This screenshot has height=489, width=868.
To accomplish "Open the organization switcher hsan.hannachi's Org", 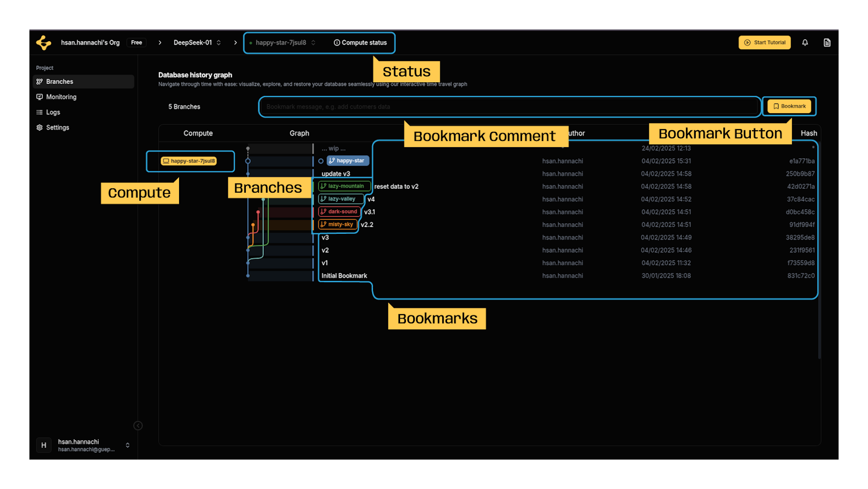I will [90, 43].
